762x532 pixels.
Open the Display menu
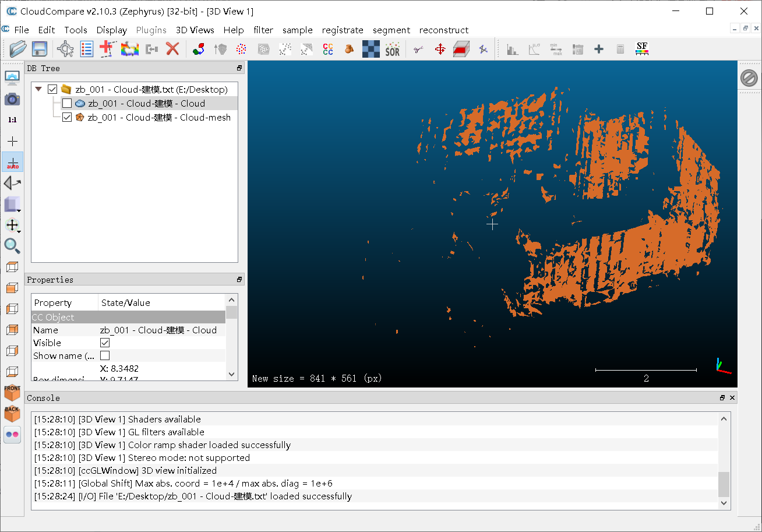pyautogui.click(x=111, y=30)
